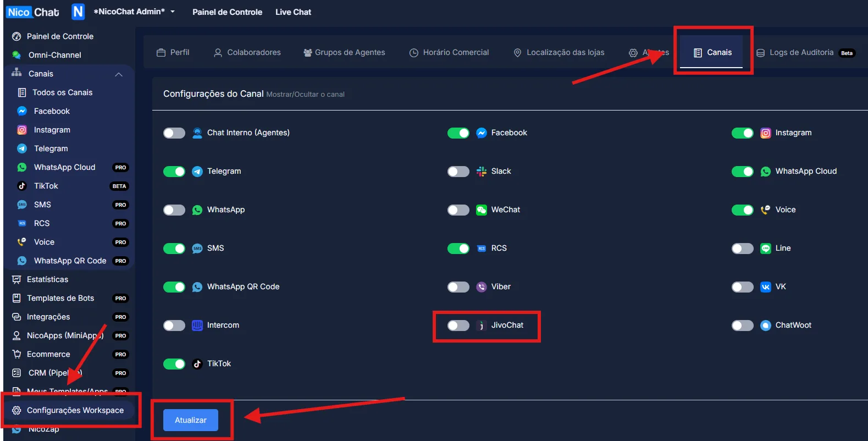Click the Intercom logo icon
Viewport: 868px width, 441px height.
pos(197,326)
